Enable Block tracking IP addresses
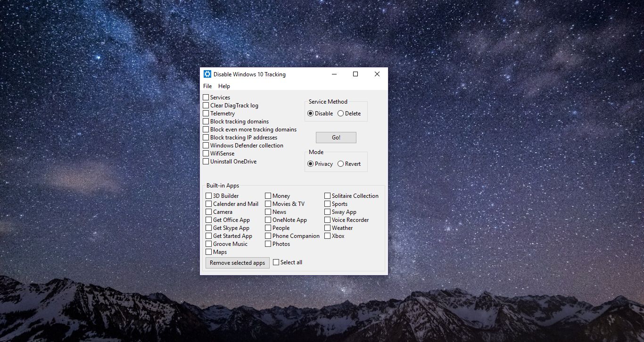 [206, 138]
